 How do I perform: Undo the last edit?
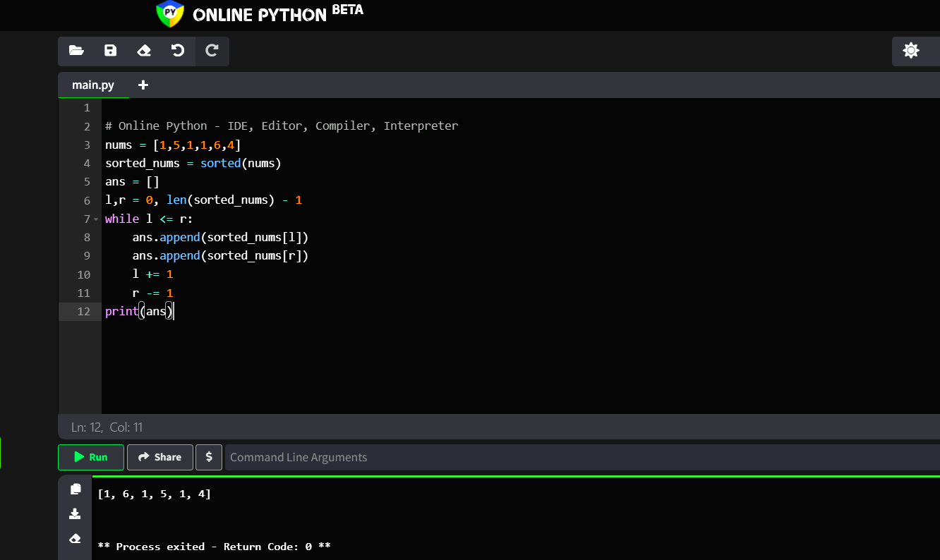[x=178, y=51]
